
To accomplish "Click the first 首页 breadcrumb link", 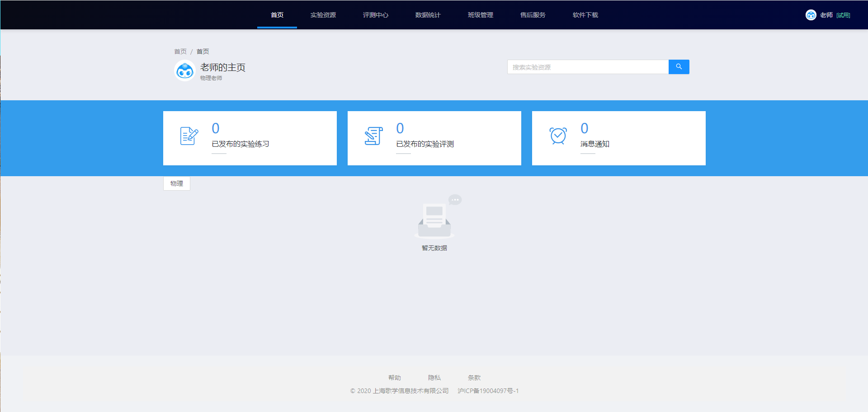I will (180, 51).
